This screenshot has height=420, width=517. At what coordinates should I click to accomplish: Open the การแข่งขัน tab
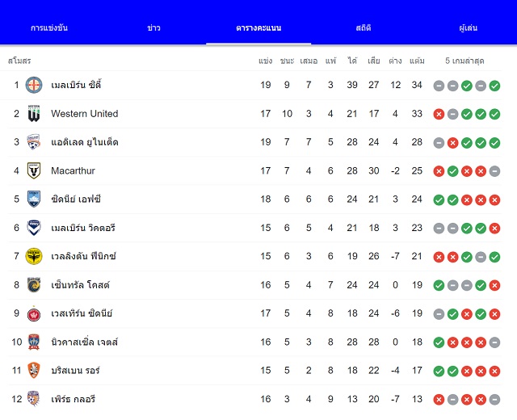(49, 27)
